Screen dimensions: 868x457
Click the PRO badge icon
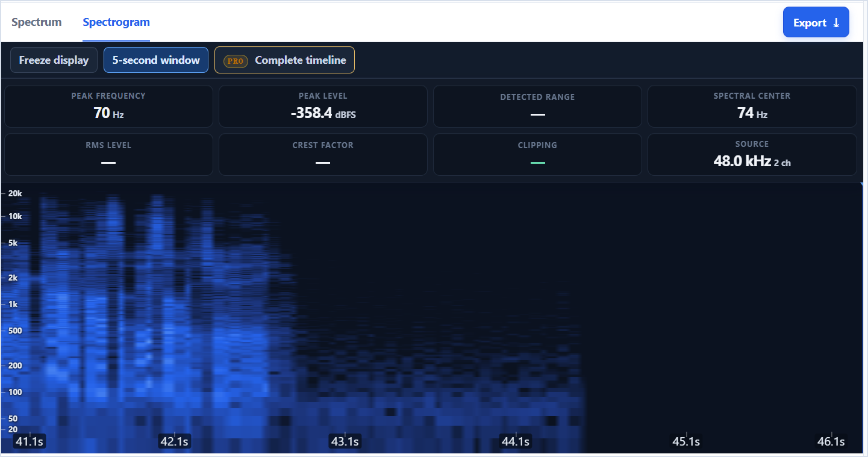(236, 61)
